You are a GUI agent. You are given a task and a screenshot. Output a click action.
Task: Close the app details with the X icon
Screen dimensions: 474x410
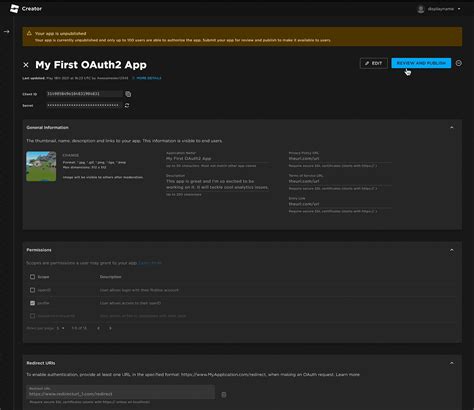[x=26, y=65]
